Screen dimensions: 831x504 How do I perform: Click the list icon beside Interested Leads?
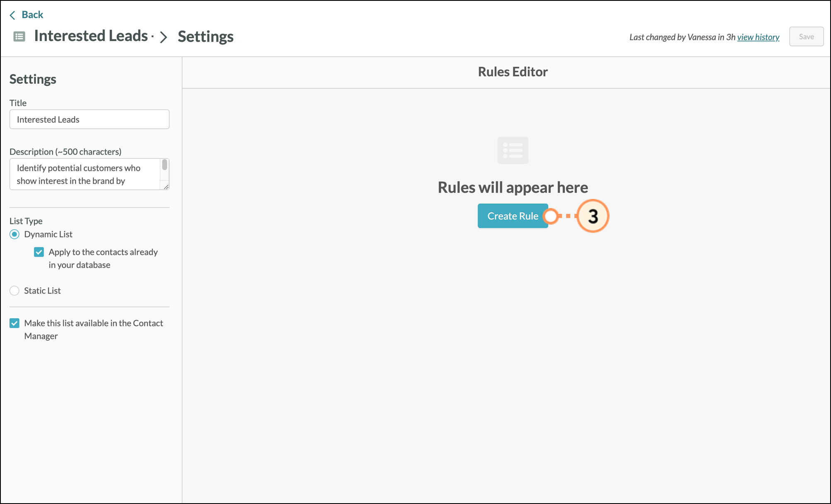point(19,36)
